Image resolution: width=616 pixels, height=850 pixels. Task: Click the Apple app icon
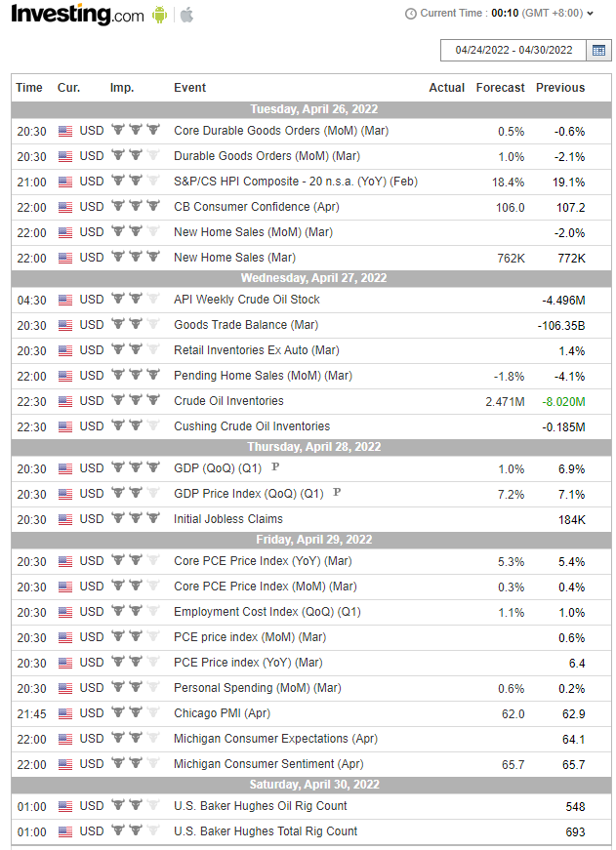tap(186, 15)
